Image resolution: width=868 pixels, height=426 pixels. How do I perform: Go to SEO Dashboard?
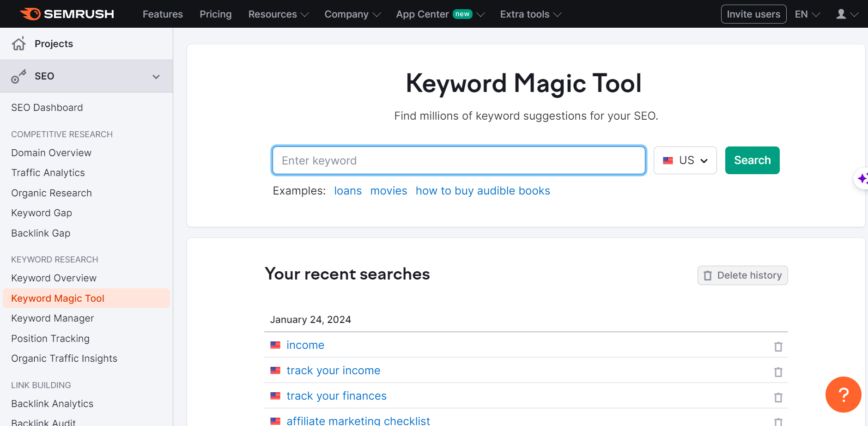tap(47, 108)
